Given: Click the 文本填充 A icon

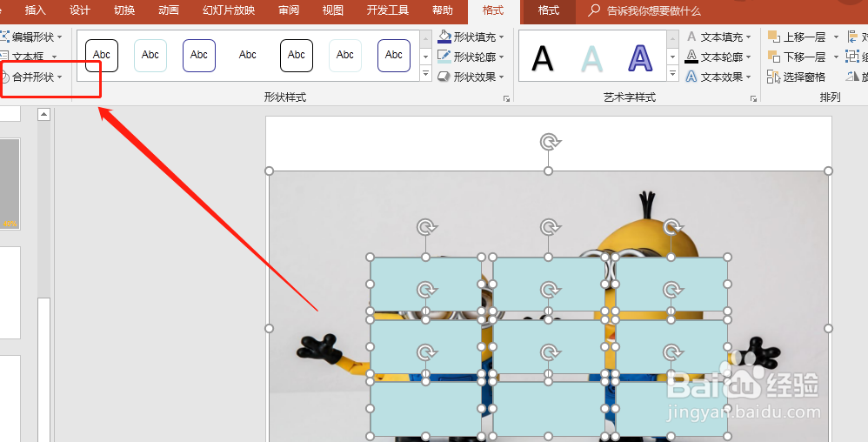Looking at the screenshot, I should [x=691, y=37].
